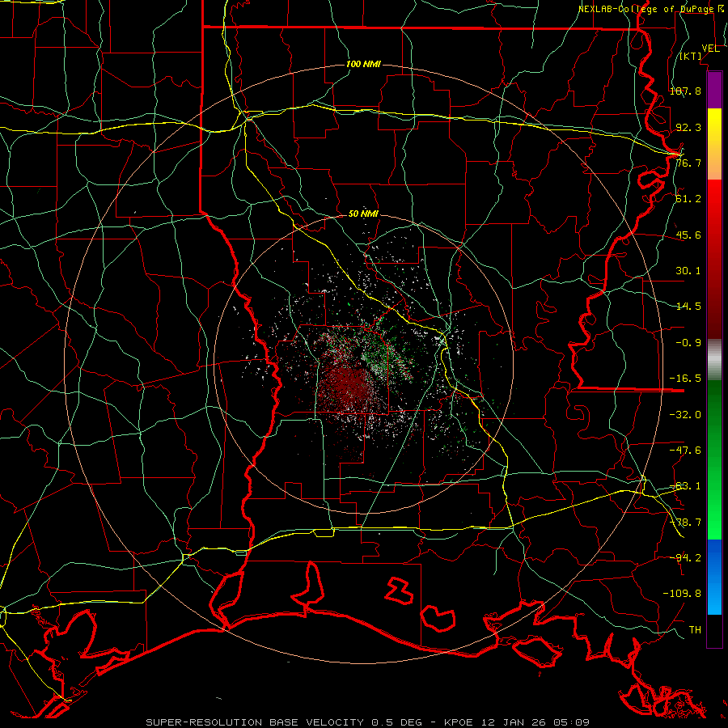Click the 100 NMI range ring label
Viewport: 728px width, 728px height.
363,64
